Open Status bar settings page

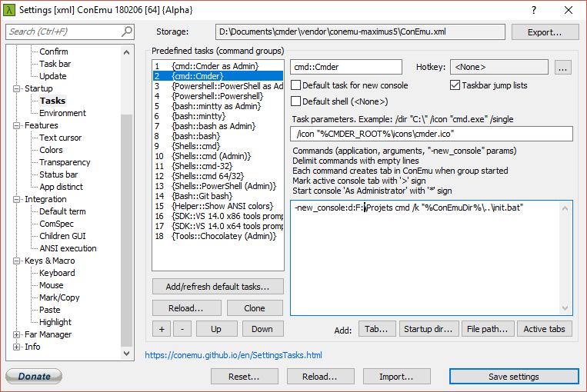[58, 174]
